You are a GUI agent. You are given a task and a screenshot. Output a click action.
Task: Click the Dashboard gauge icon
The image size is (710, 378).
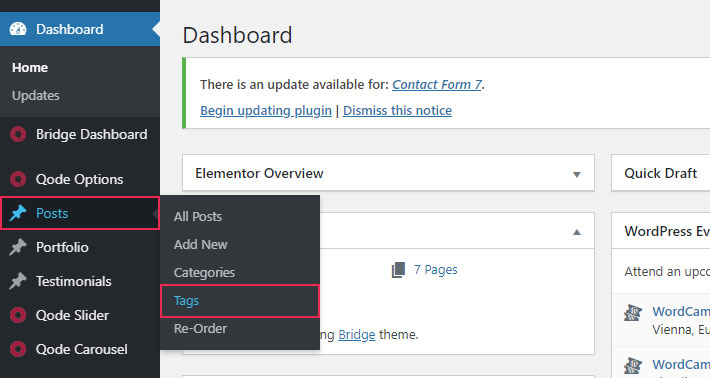pyautogui.click(x=18, y=29)
